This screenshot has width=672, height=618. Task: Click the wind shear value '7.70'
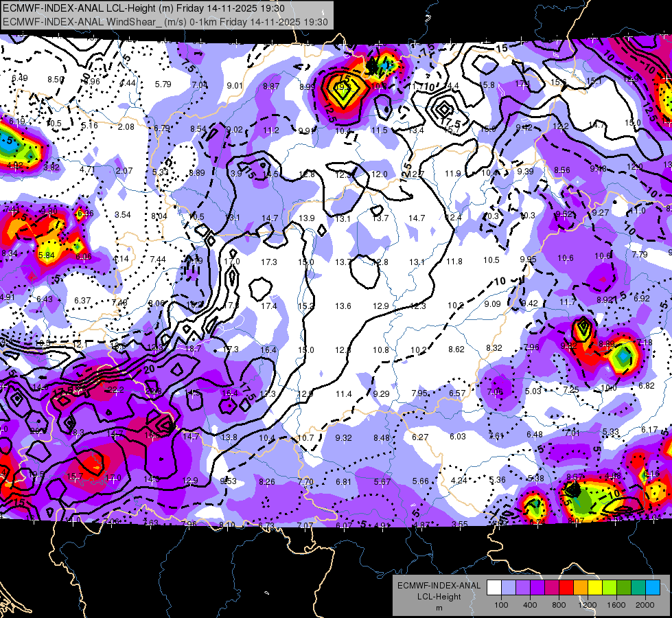(x=305, y=481)
